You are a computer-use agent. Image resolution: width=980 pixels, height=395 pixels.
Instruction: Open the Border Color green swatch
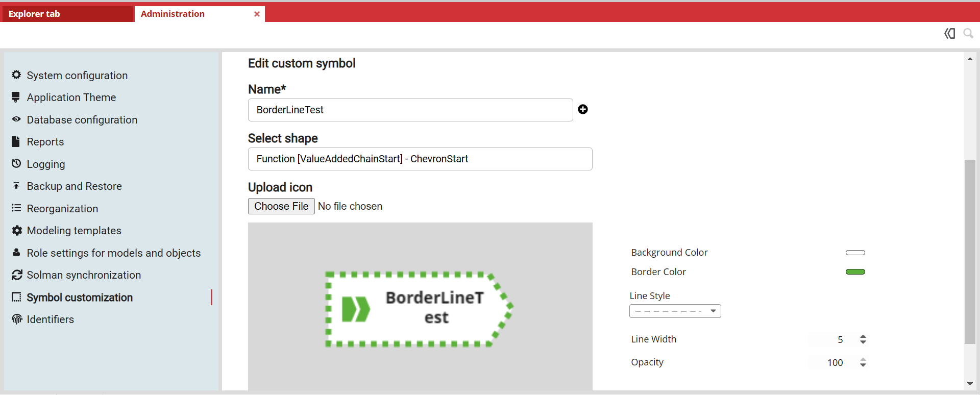[855, 272]
